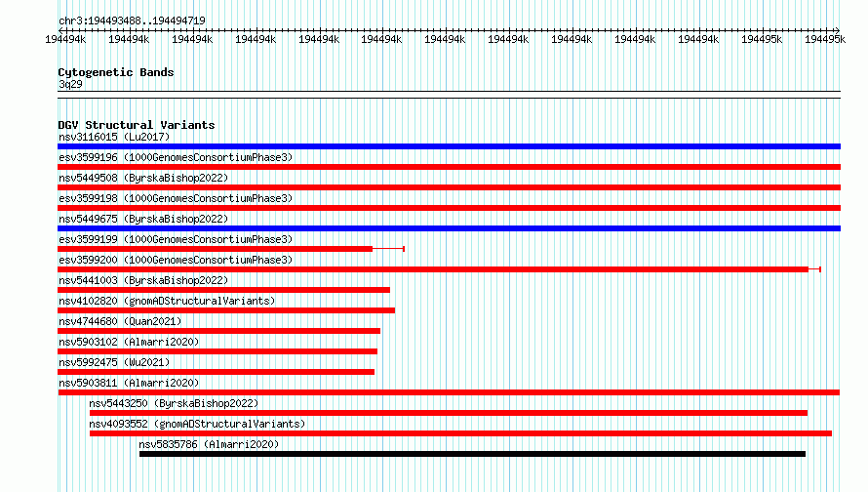868x492 pixels.
Task: Select the red esv3599198 variant bar
Action: (449, 208)
